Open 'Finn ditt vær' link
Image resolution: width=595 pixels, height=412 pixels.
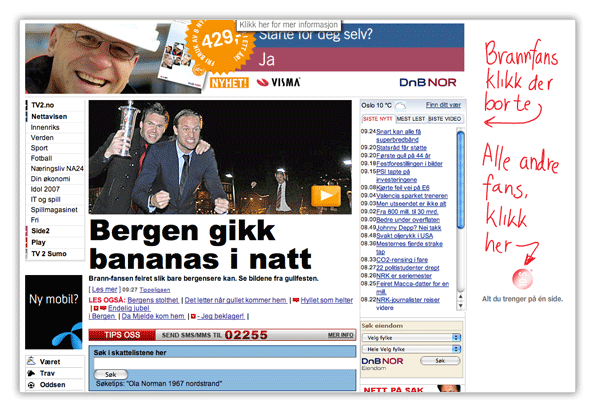[443, 105]
